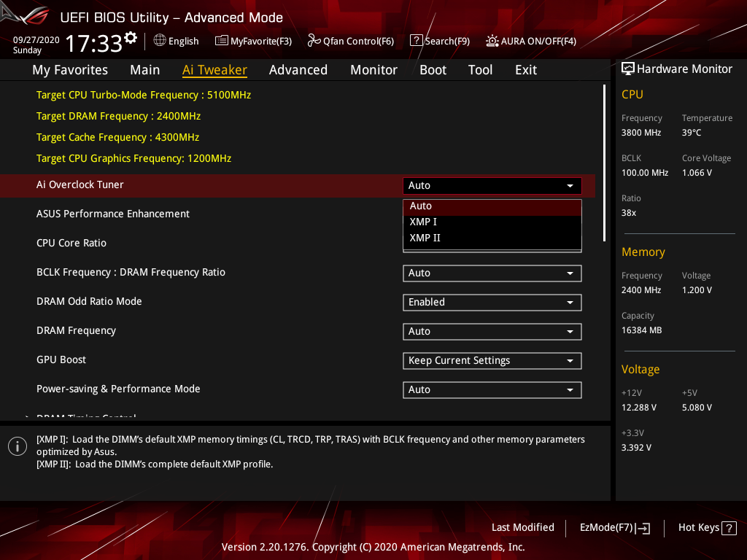Click CPU Ratio value 38x
Viewport: 747px width, 560px height.
[629, 213]
